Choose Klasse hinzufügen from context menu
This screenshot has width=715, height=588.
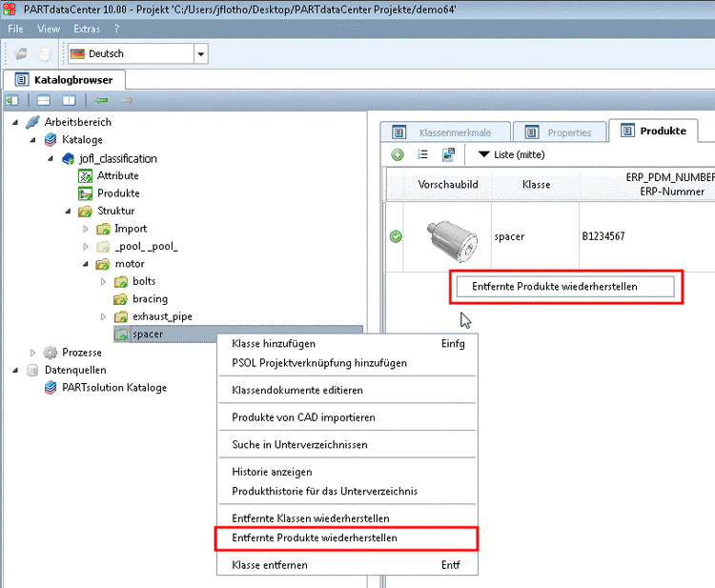[347, 344]
